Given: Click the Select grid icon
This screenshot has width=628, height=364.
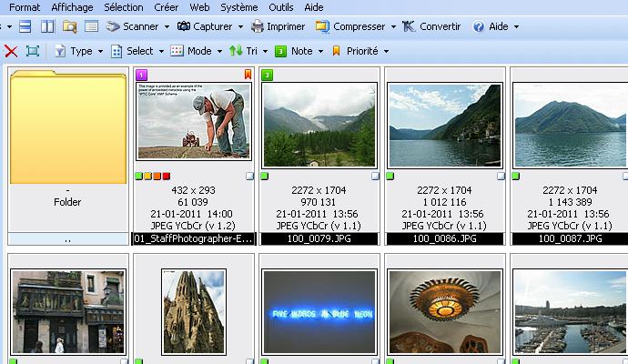Looking at the screenshot, I should click(116, 51).
